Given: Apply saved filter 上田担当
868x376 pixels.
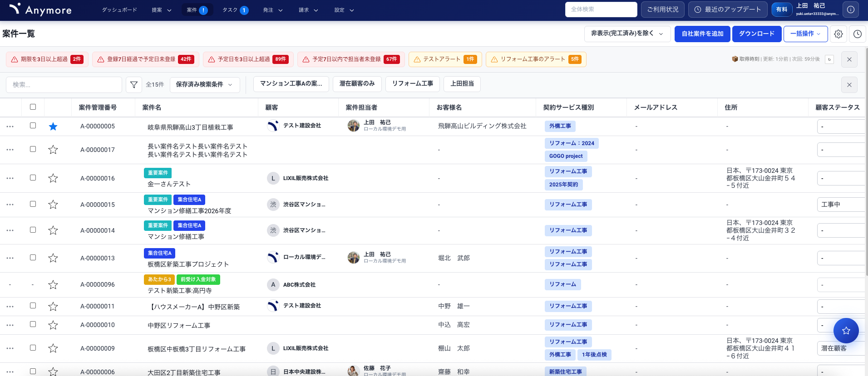Looking at the screenshot, I should 462,84.
